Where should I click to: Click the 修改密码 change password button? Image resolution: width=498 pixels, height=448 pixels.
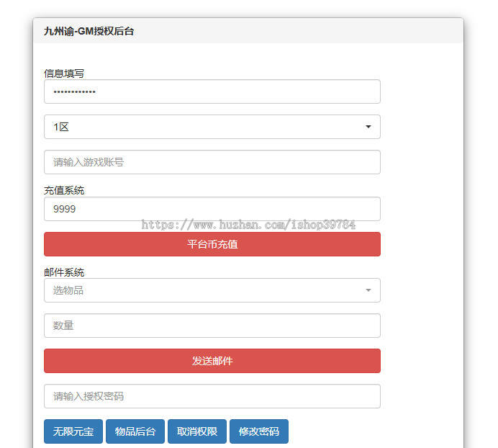(x=259, y=431)
